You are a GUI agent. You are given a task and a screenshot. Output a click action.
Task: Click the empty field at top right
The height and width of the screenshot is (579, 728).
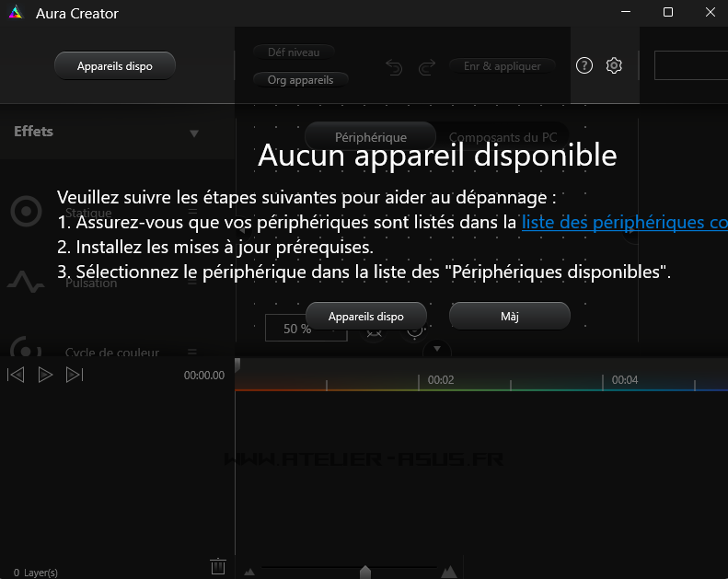click(690, 66)
